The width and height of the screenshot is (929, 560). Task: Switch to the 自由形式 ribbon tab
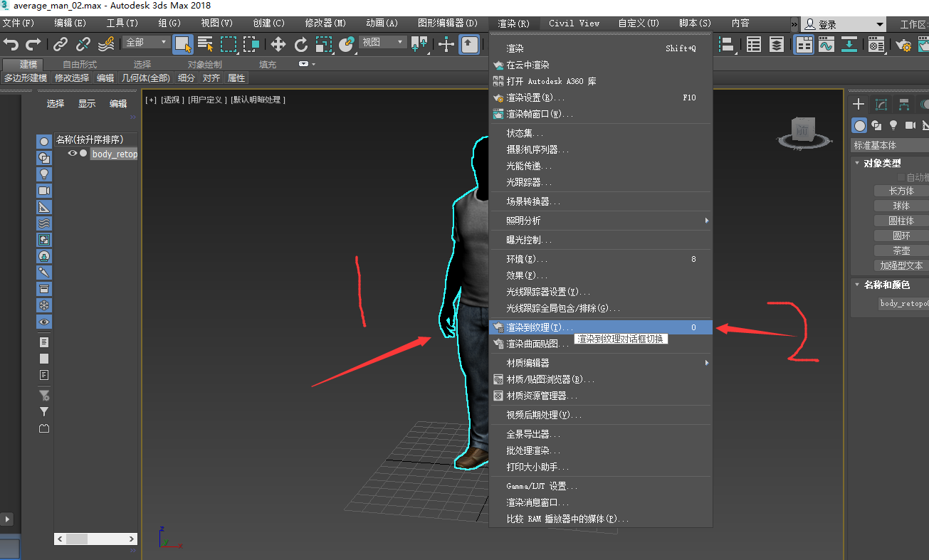[x=80, y=65]
